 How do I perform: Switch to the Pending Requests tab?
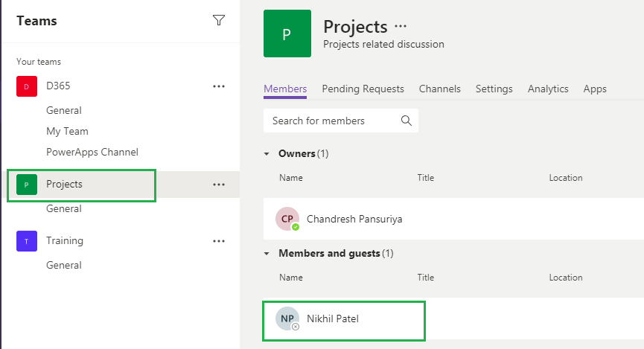pos(363,89)
